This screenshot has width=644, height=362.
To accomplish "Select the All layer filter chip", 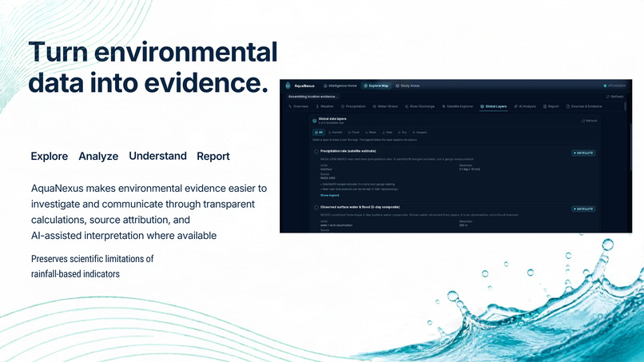I will click(319, 133).
